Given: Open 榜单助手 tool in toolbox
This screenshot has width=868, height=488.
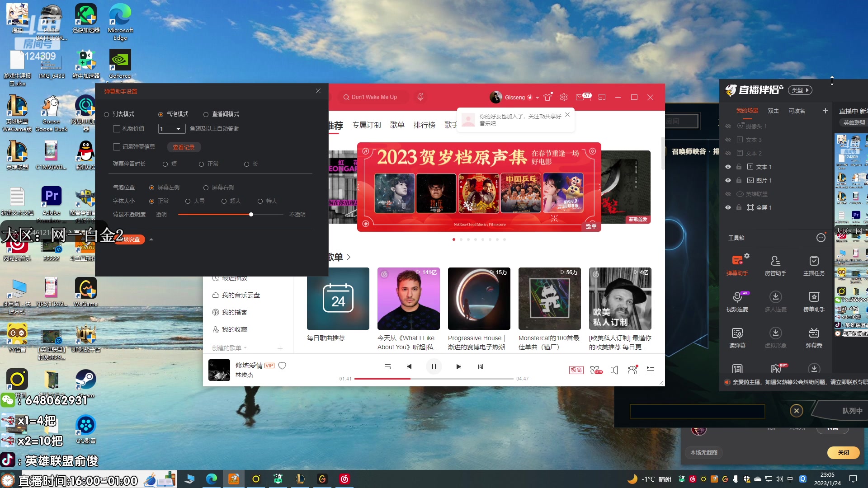Looking at the screenshot, I should point(814,301).
